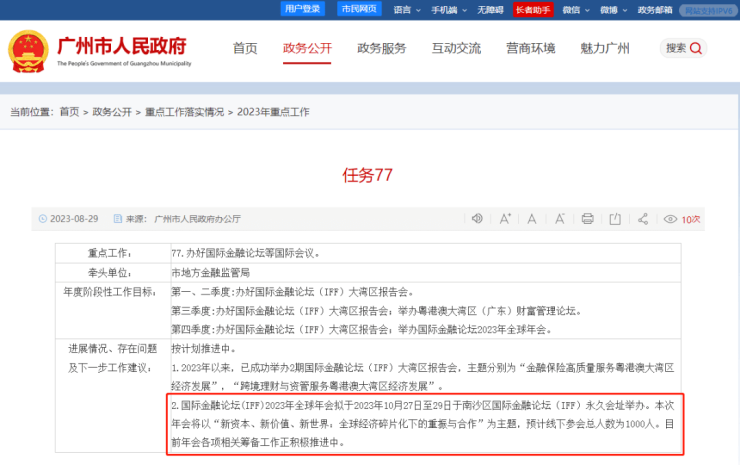Click the 2023-08-29 publish date
This screenshot has height=465, width=740.
[74, 219]
